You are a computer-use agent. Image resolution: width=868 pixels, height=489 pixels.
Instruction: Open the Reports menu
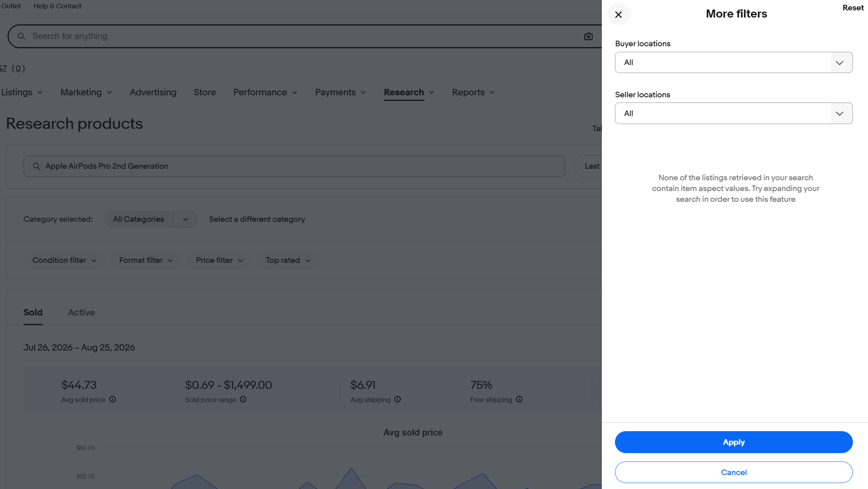tap(473, 93)
